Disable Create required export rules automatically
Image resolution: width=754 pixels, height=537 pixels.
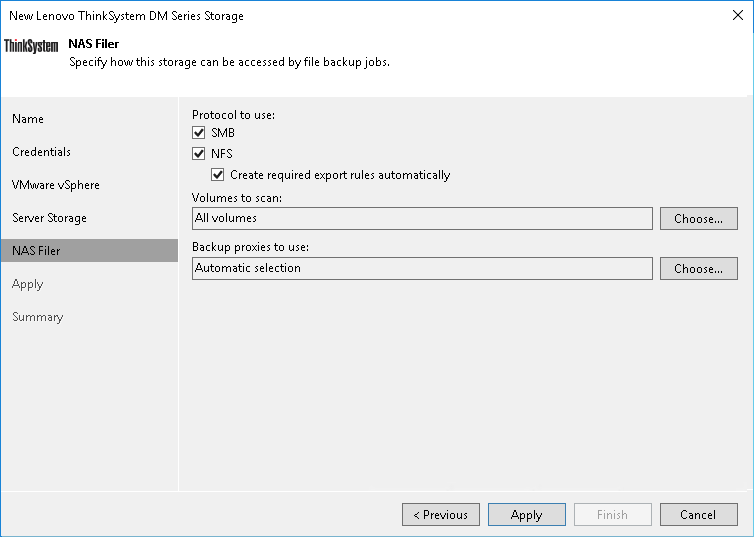tap(218, 175)
